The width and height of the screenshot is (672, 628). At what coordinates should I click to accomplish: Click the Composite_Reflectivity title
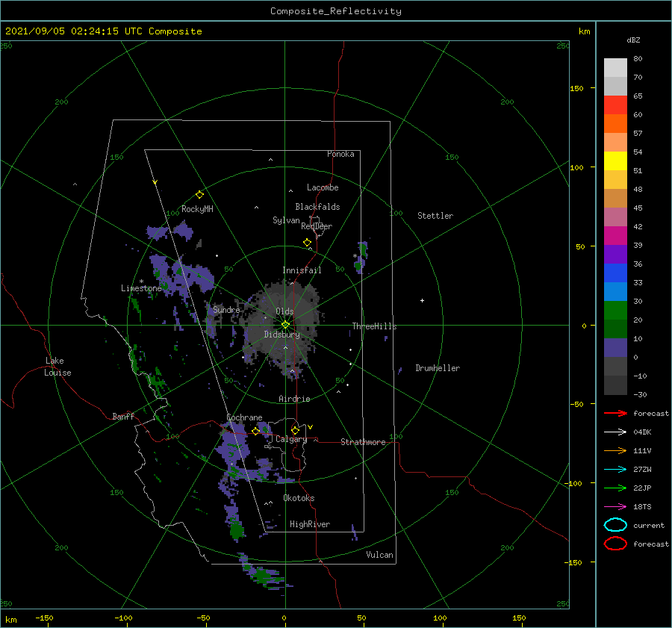(x=336, y=11)
